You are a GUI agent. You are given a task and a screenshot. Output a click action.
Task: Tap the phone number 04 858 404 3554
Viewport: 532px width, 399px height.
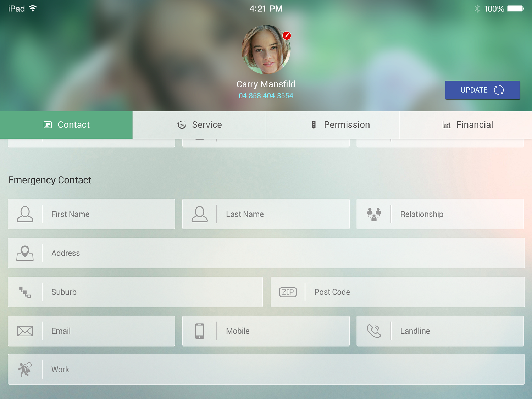[266, 96]
